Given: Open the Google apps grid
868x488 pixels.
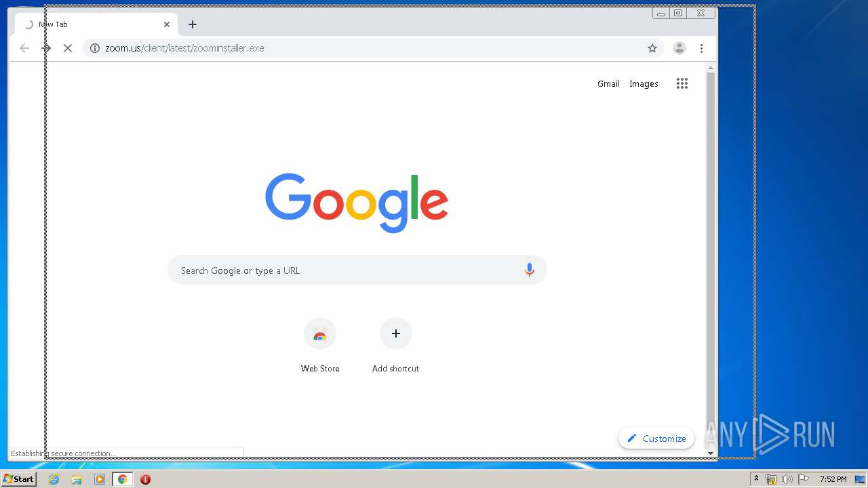Looking at the screenshot, I should coord(682,83).
